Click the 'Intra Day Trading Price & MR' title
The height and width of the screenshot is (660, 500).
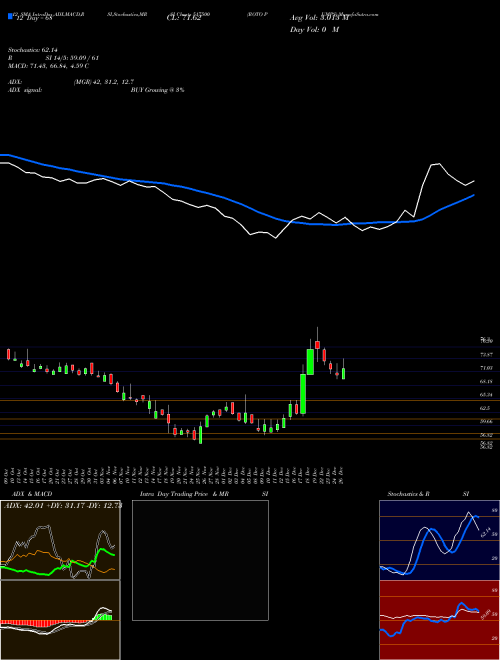pyautogui.click(x=184, y=494)
